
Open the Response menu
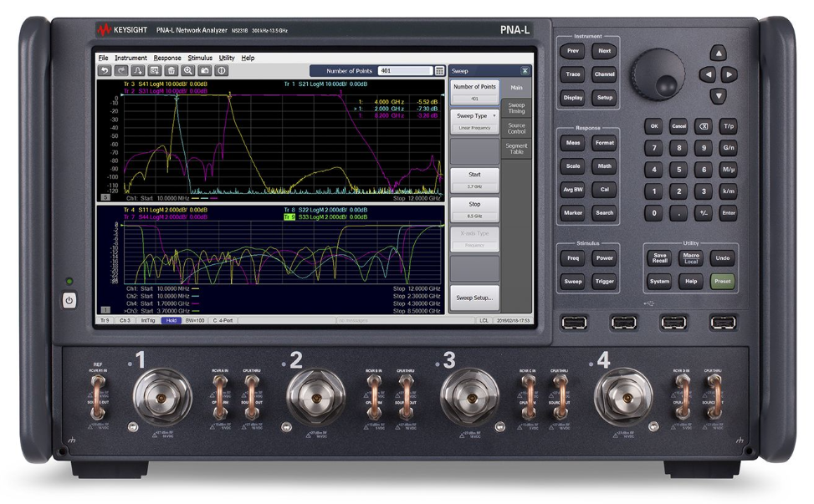click(167, 58)
